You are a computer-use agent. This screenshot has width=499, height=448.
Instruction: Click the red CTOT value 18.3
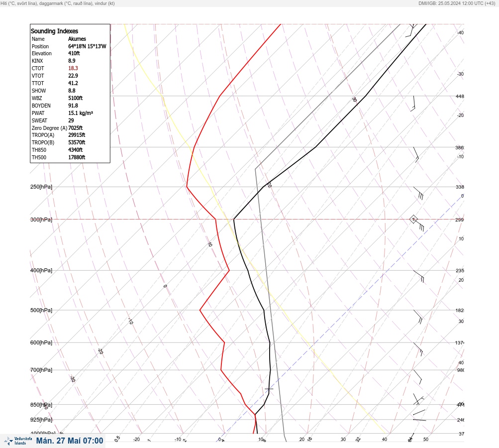click(73, 68)
